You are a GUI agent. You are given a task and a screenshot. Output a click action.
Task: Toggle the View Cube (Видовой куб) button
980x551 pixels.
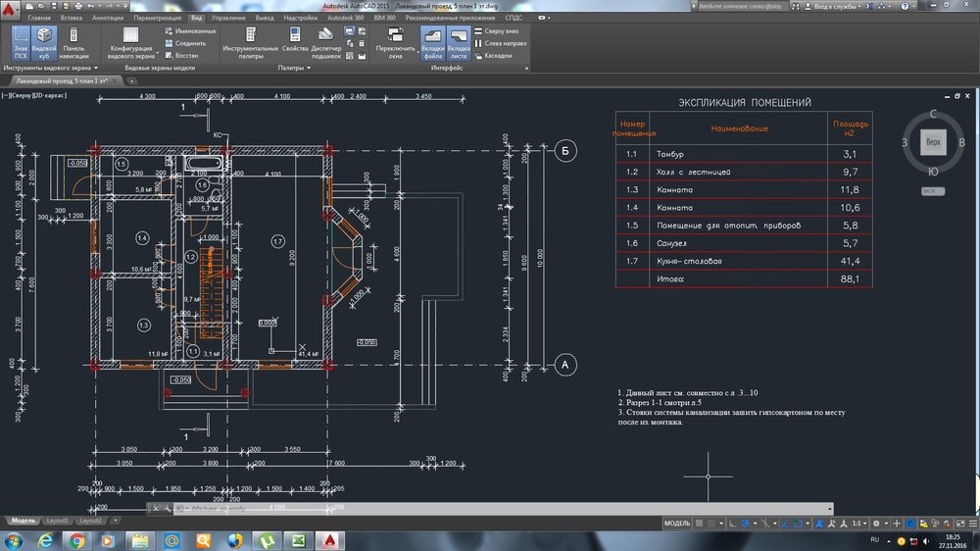coord(44,43)
